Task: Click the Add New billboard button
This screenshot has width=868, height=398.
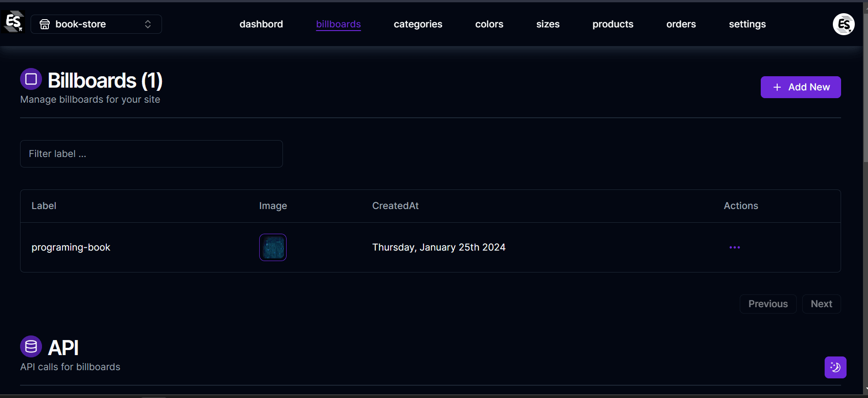Action: coord(800,87)
